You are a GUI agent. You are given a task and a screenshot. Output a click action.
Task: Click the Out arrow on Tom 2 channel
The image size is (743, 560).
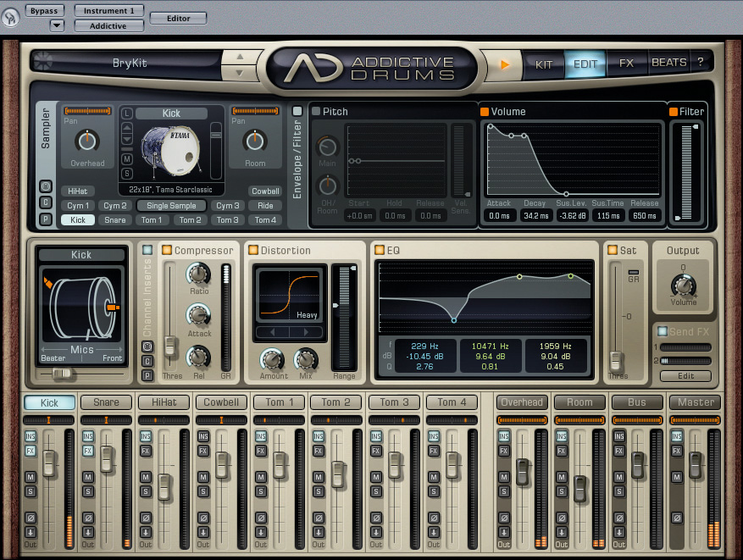[319, 532]
